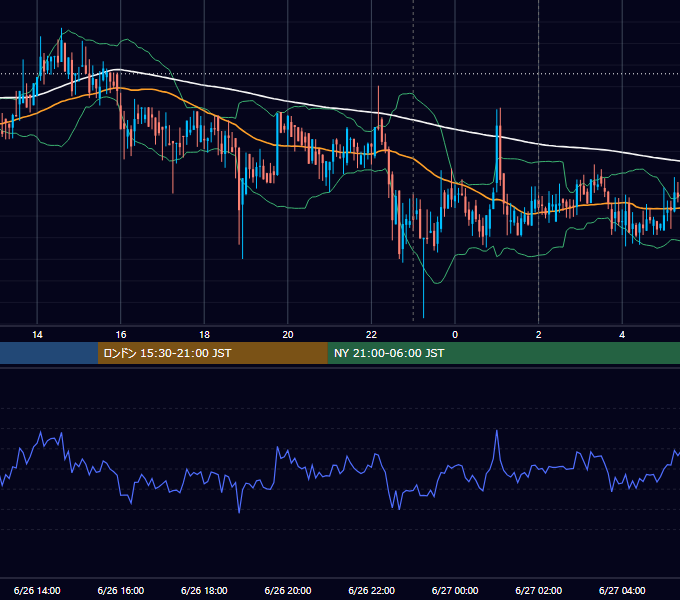Click the 6/26 20:00 date label
Image resolution: width=680 pixels, height=600 pixels.
click(x=288, y=590)
